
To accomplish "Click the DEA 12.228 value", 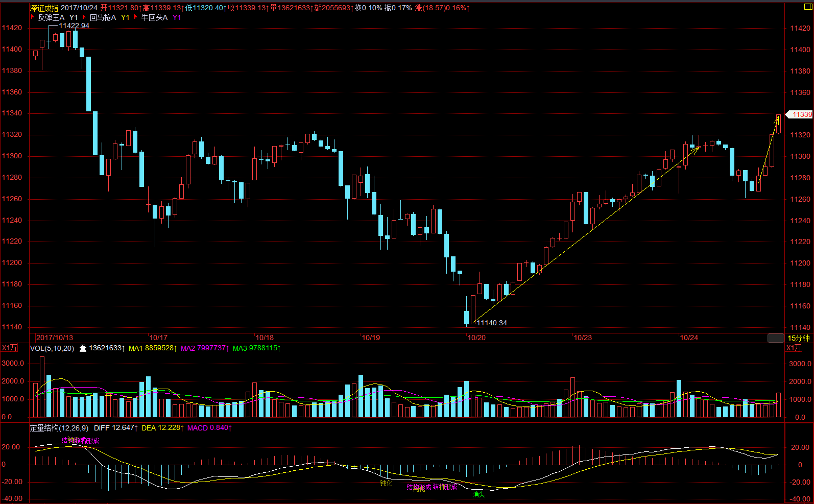I will pyautogui.click(x=162, y=428).
